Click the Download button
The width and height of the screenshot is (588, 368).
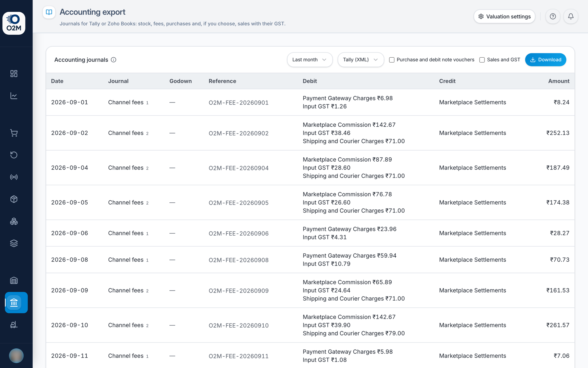pyautogui.click(x=545, y=60)
